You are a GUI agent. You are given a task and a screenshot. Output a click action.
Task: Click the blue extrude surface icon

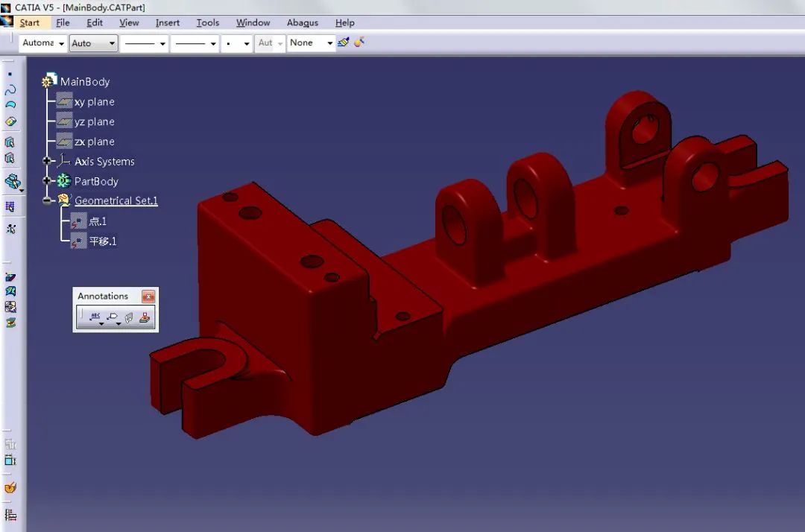(x=10, y=277)
